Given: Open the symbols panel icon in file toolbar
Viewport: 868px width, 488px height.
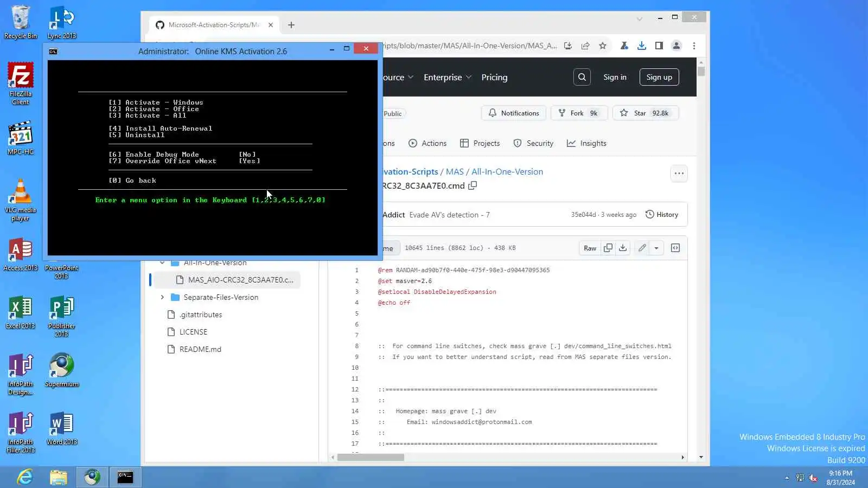Looking at the screenshot, I should click(675, 248).
